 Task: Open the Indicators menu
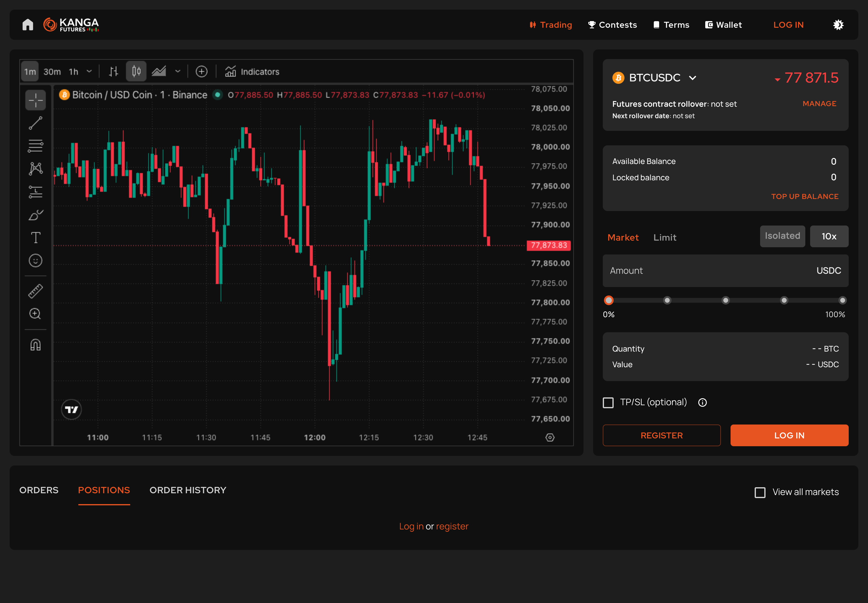pyautogui.click(x=252, y=71)
